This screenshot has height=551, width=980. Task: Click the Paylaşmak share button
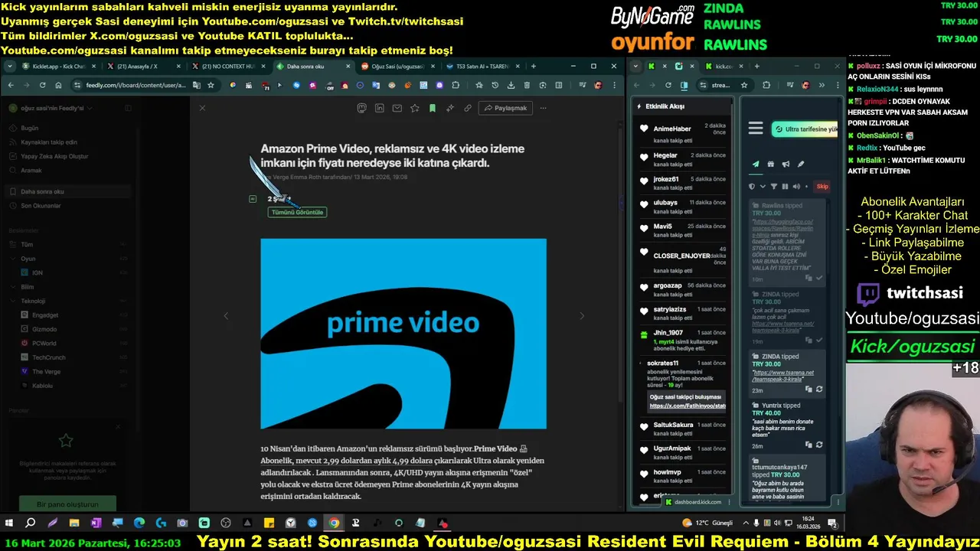[x=505, y=108]
